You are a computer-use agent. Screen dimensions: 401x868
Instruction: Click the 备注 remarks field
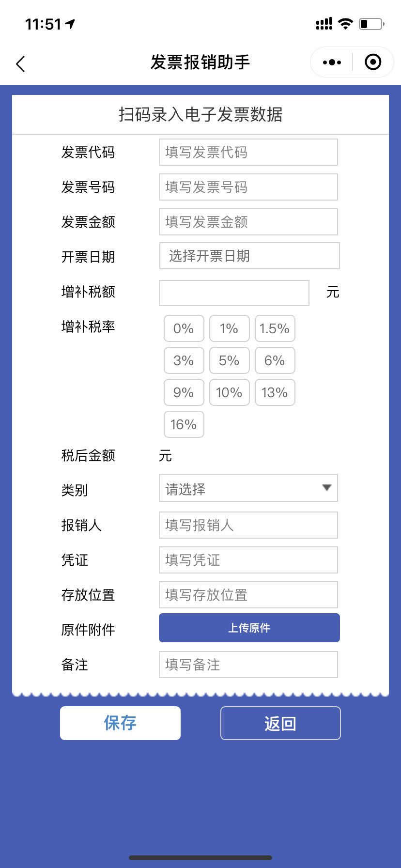coord(248,665)
